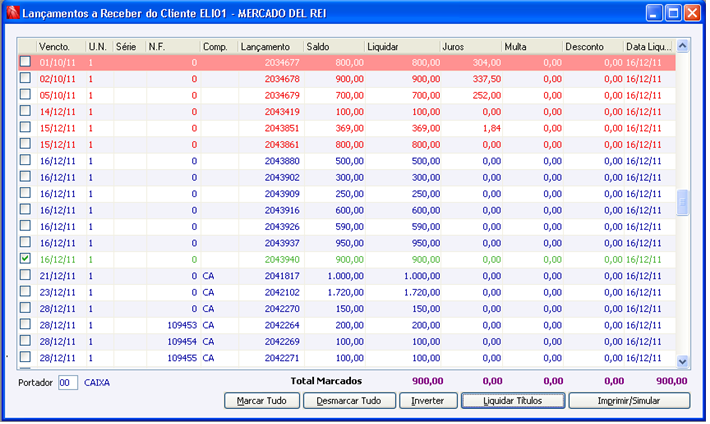
Task: Click vencimento date 21/12/11
Action: (58, 276)
